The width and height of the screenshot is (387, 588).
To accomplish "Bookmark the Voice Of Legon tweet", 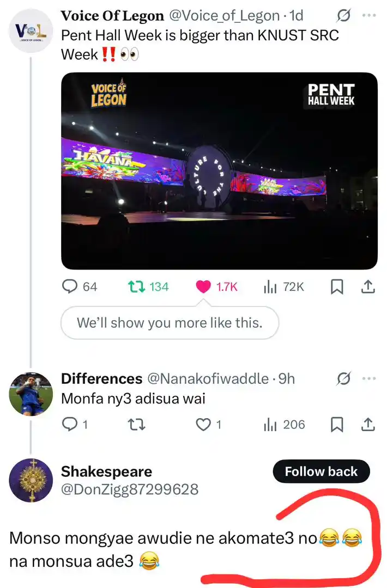I will [x=337, y=286].
